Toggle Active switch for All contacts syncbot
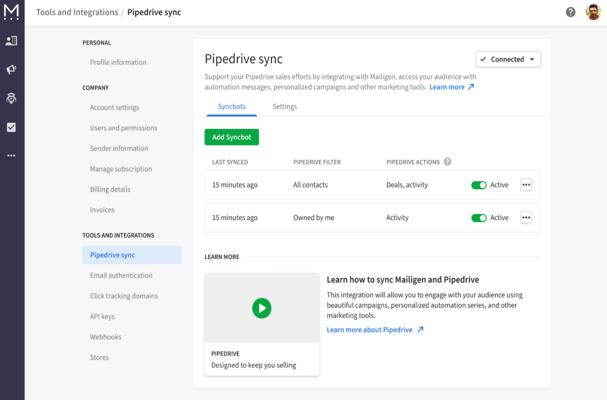Viewport: 607px width, 400px height. (x=479, y=185)
